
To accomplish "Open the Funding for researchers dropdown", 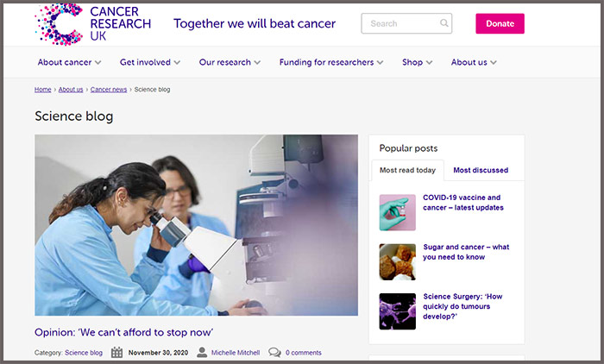I will 331,62.
